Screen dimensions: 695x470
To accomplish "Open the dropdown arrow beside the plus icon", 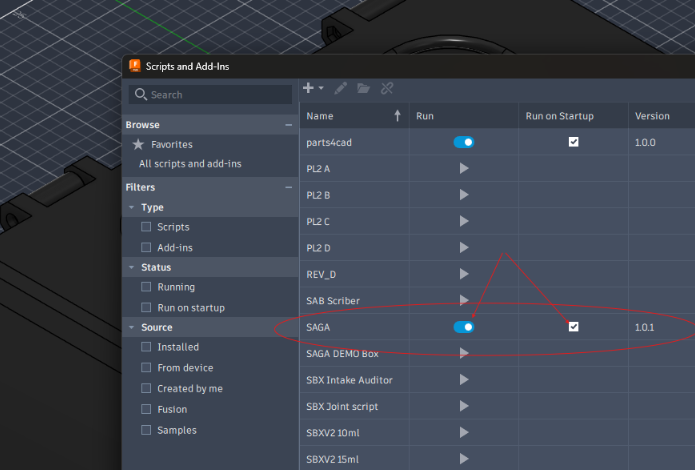I will pos(321,88).
